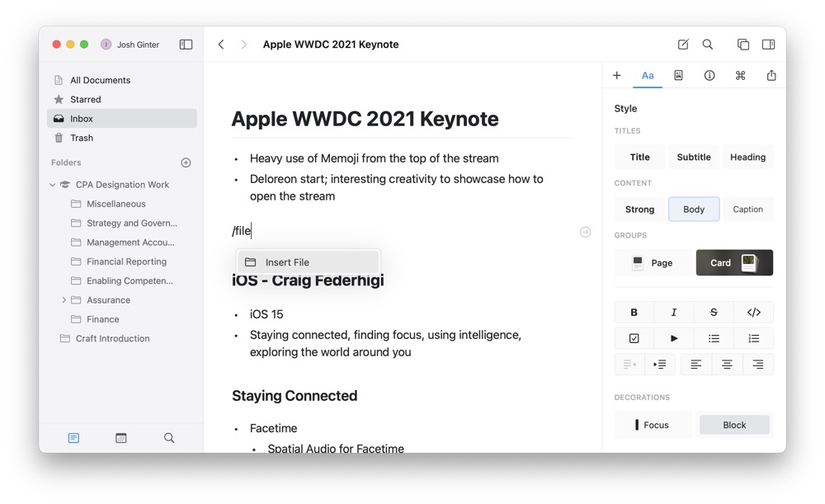Open the command shortcuts tab
The width and height of the screenshot is (825, 504).
(x=740, y=76)
